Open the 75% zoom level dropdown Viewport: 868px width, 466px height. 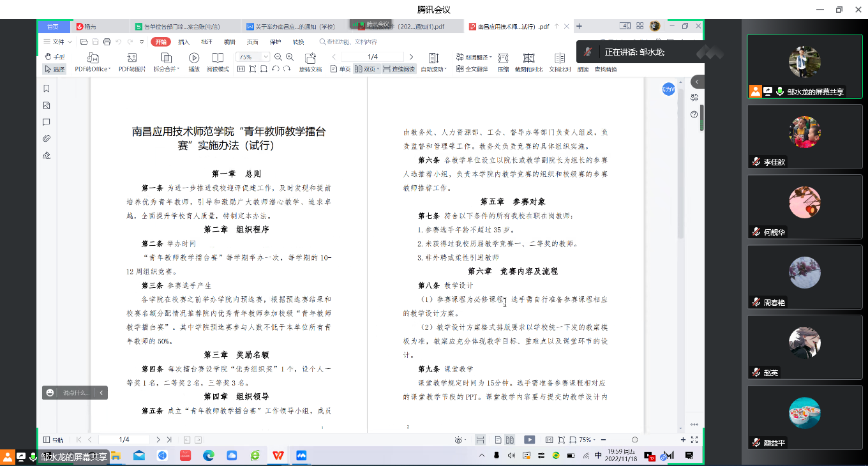coord(253,57)
